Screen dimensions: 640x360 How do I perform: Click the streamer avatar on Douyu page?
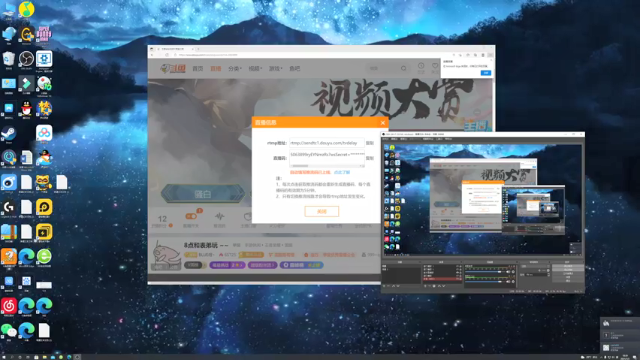166,255
